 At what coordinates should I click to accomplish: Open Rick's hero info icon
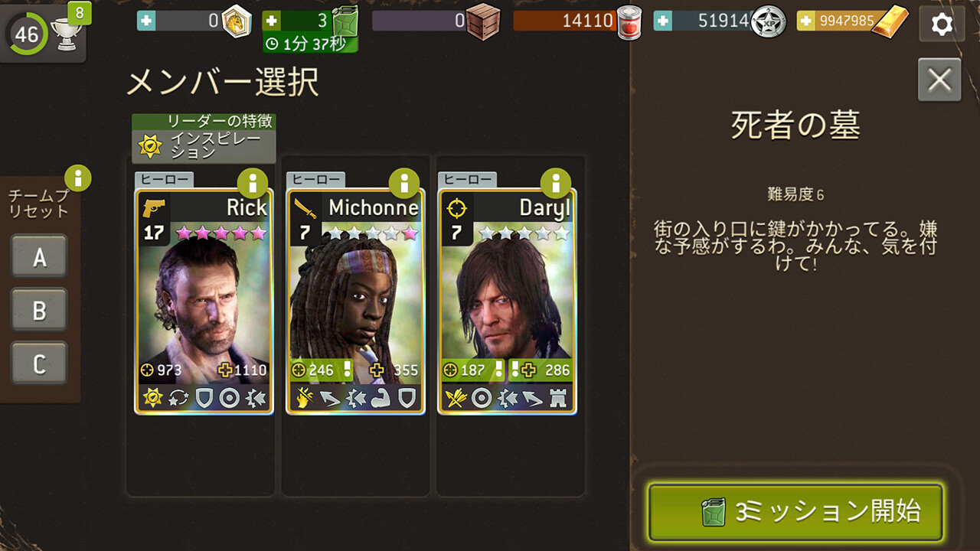coord(253,184)
